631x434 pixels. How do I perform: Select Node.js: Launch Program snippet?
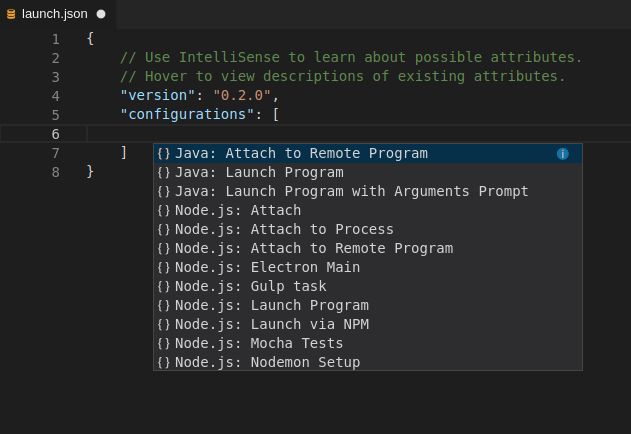point(271,306)
